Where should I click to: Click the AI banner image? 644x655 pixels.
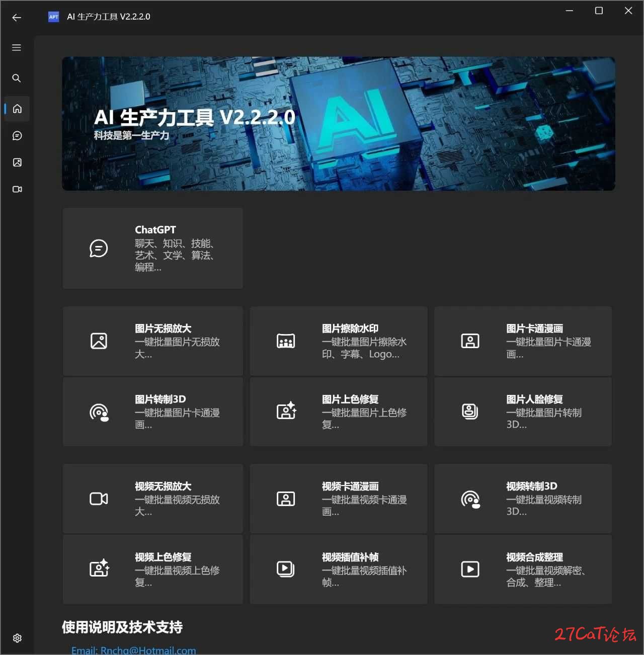pos(339,124)
